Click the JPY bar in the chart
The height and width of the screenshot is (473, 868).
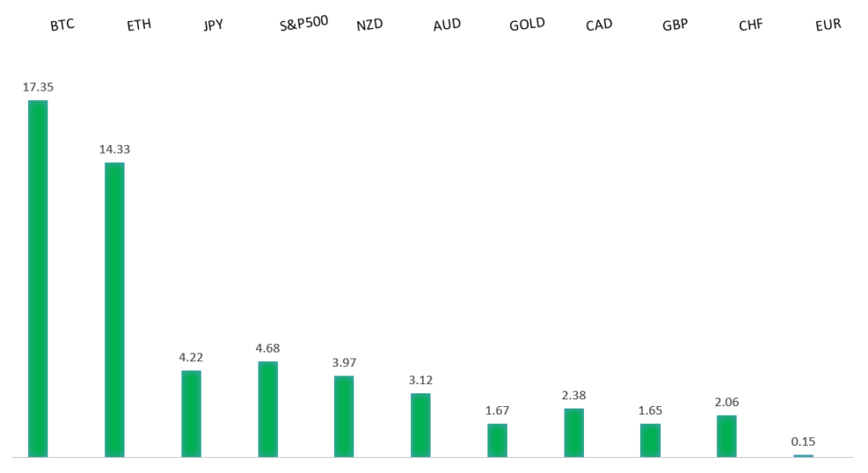pos(191,414)
